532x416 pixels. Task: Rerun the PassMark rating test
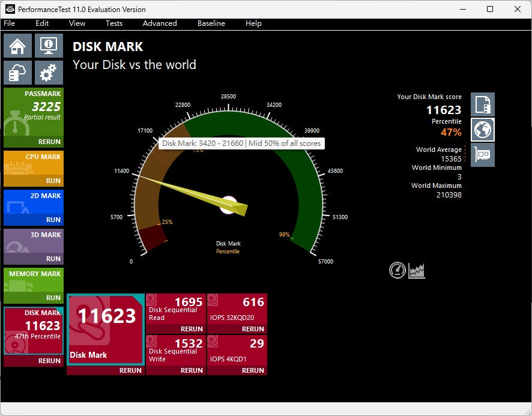click(49, 142)
